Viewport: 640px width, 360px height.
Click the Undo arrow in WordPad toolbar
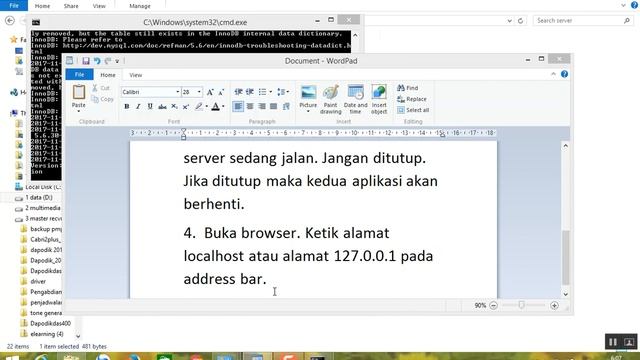pyautogui.click(x=97, y=61)
